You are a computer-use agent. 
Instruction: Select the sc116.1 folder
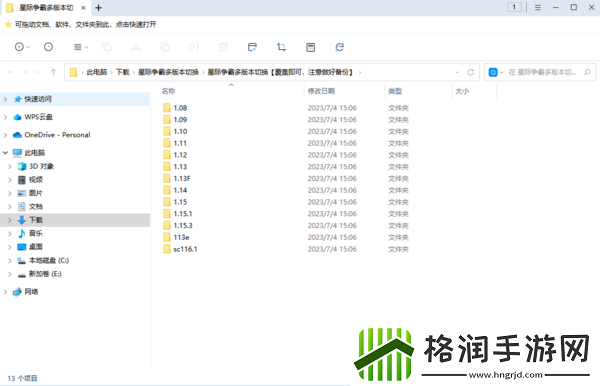[185, 249]
